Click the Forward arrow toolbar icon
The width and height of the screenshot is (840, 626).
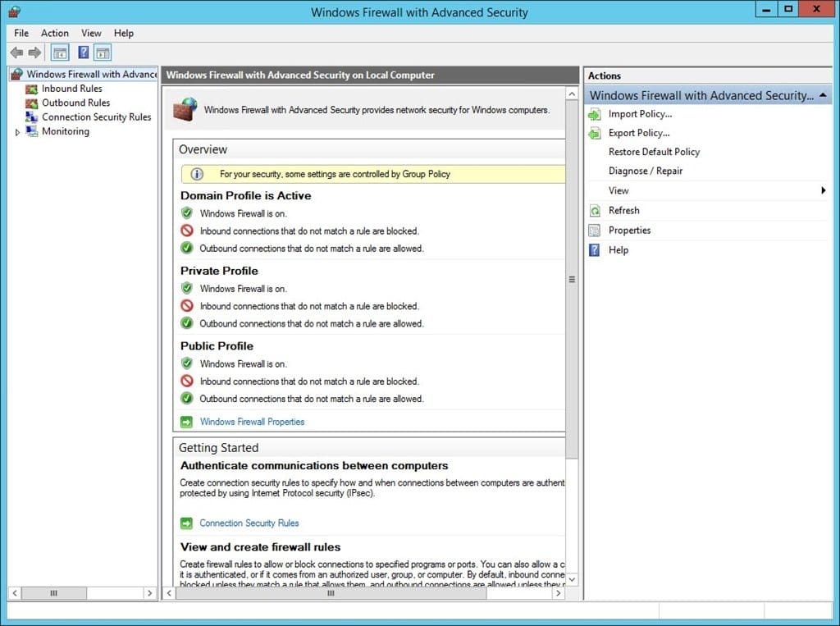click(34, 53)
